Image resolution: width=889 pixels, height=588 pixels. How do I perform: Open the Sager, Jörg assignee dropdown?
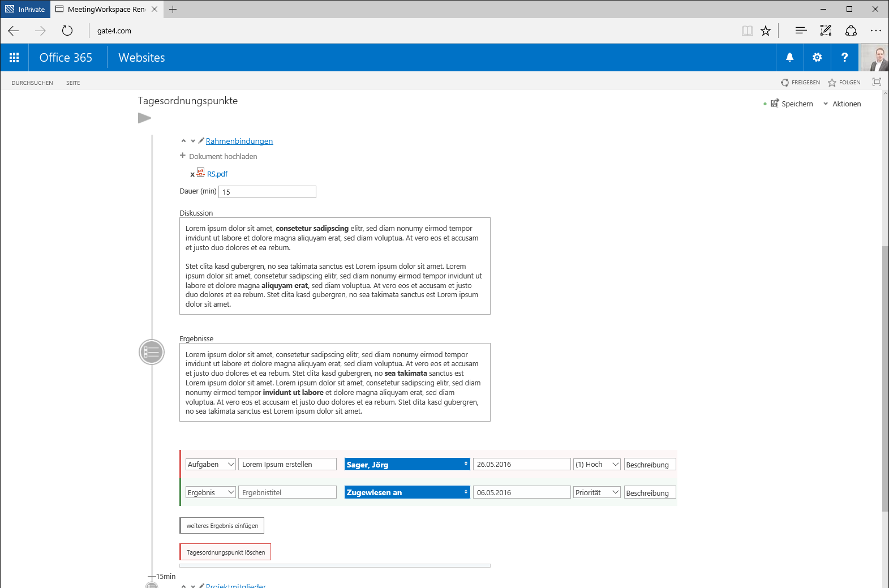[407, 464]
